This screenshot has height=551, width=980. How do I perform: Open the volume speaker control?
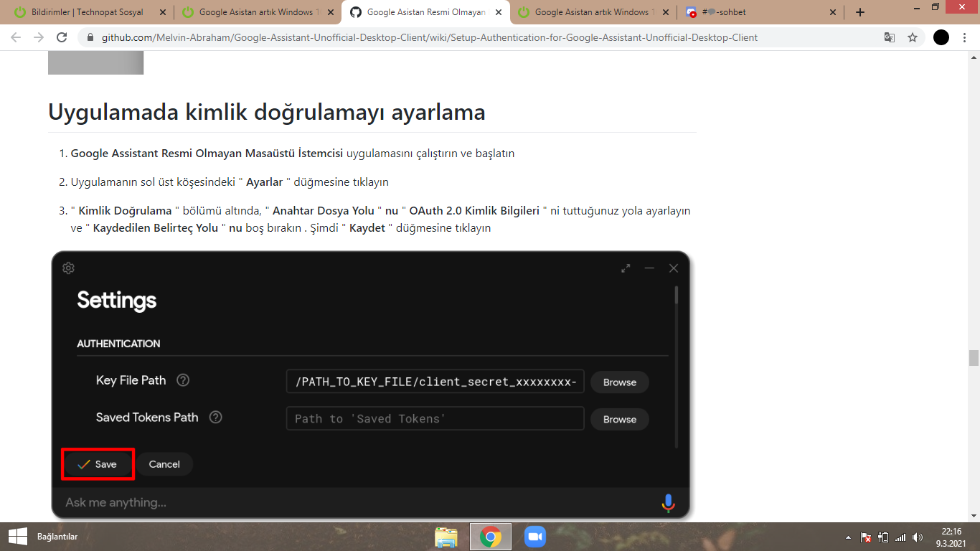click(918, 537)
